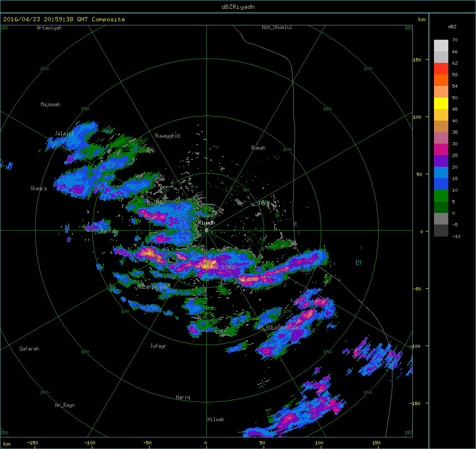Click the Ash_Shumlul place label
This screenshot has width=476, height=449.
pos(277,27)
